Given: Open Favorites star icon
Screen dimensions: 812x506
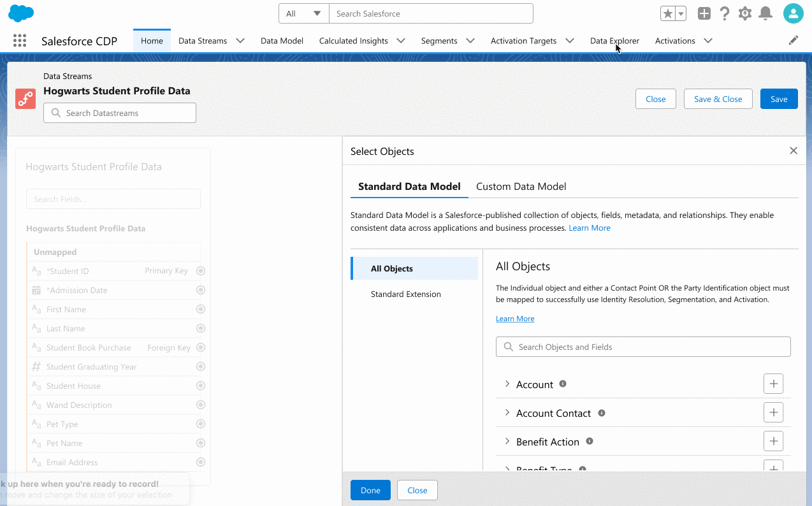Looking at the screenshot, I should pyautogui.click(x=667, y=13).
